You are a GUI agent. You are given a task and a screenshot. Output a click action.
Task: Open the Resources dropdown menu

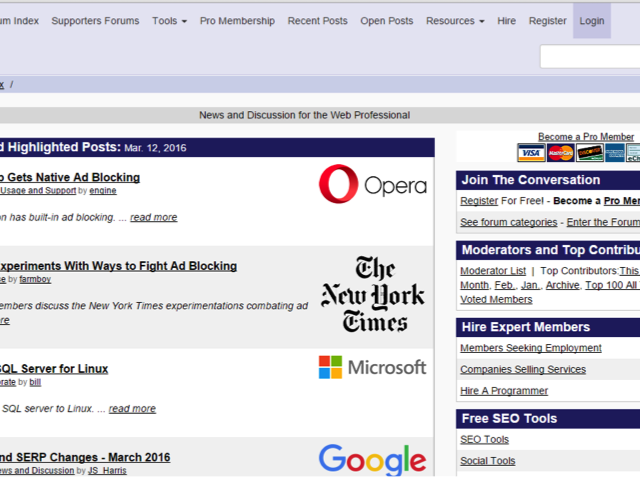click(455, 21)
